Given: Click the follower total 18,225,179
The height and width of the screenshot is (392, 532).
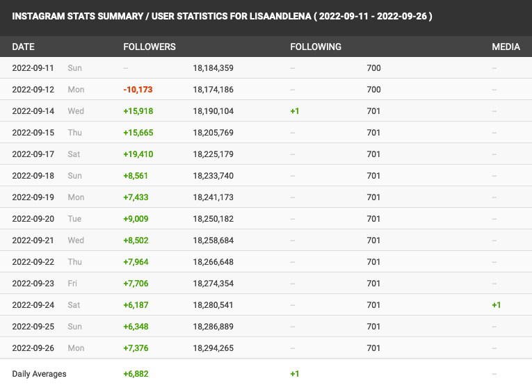Looking at the screenshot, I should pyautogui.click(x=213, y=154).
